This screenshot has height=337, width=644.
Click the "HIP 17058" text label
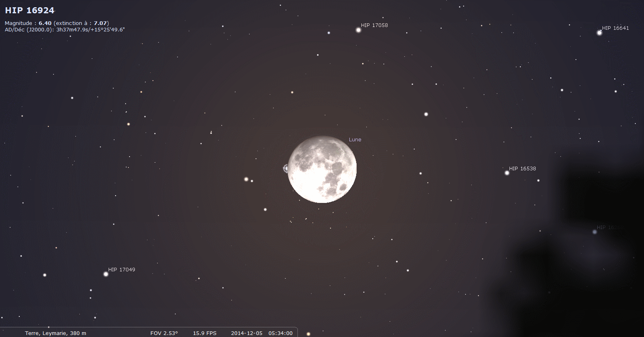[x=374, y=25]
